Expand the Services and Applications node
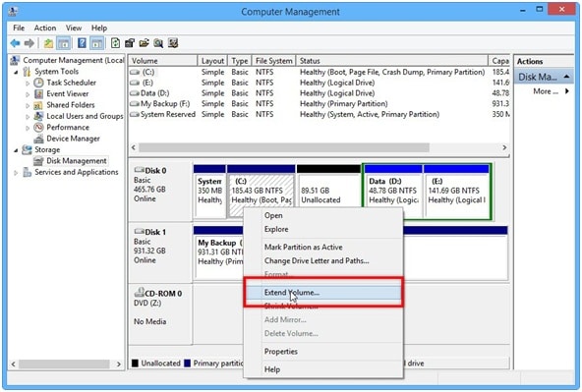582x392 pixels. point(16,173)
